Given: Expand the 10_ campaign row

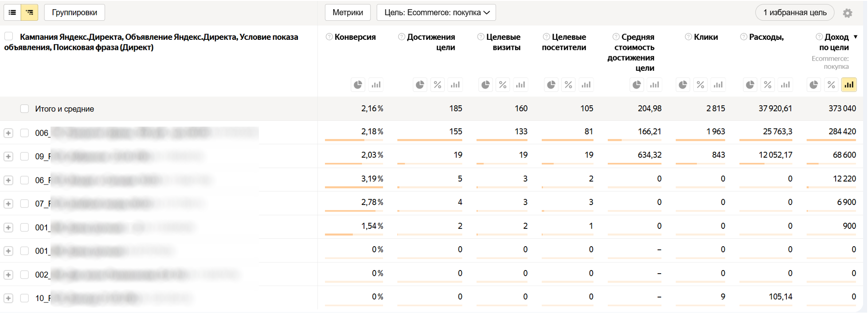Looking at the screenshot, I should click(8, 298).
